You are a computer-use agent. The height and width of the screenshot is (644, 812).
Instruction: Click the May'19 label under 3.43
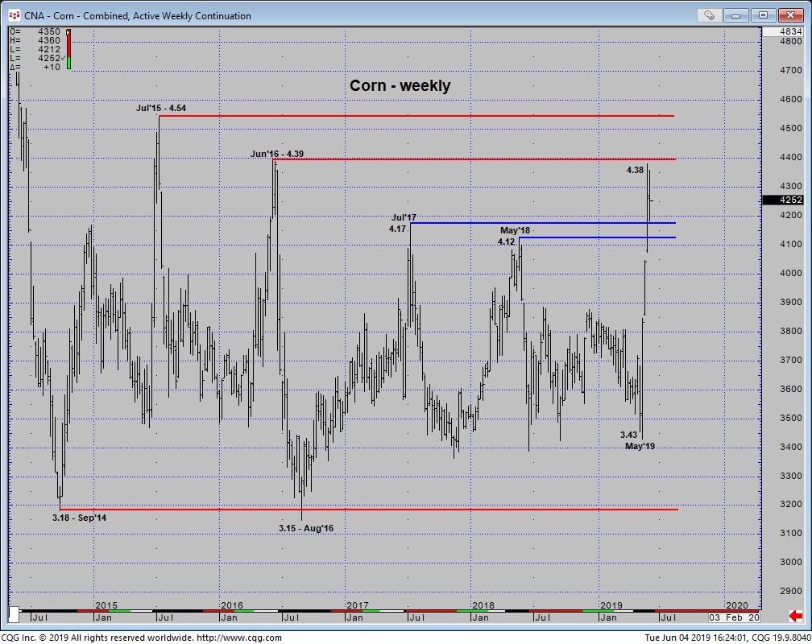pyautogui.click(x=640, y=446)
